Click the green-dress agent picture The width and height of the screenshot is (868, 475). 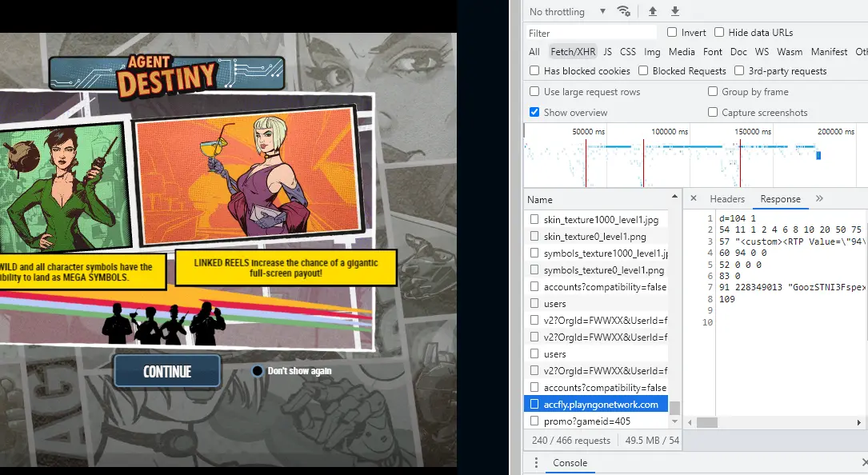click(x=66, y=186)
